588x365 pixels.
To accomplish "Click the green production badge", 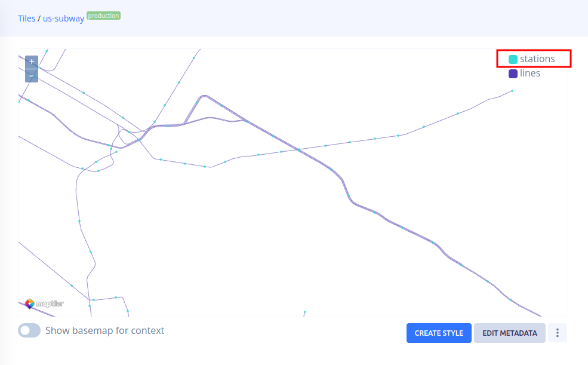I will 104,16.
